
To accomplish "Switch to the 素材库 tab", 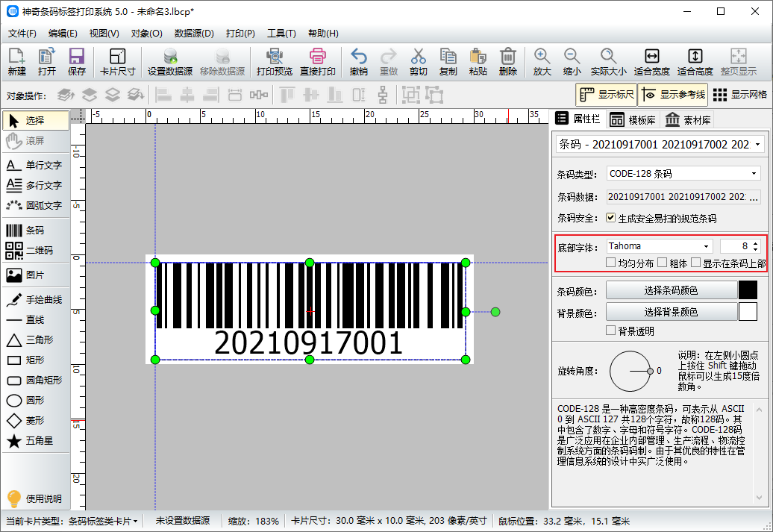I will 688,120.
